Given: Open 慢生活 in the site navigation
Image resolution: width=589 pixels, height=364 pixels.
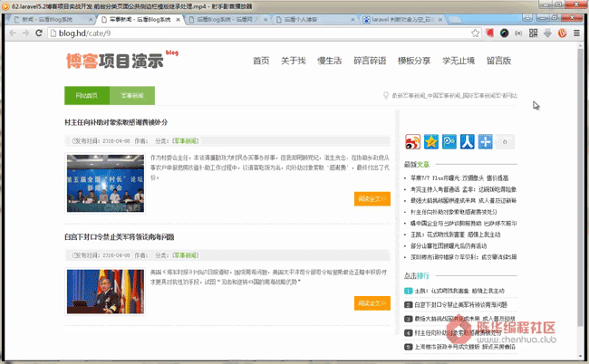Looking at the screenshot, I should pos(330,61).
